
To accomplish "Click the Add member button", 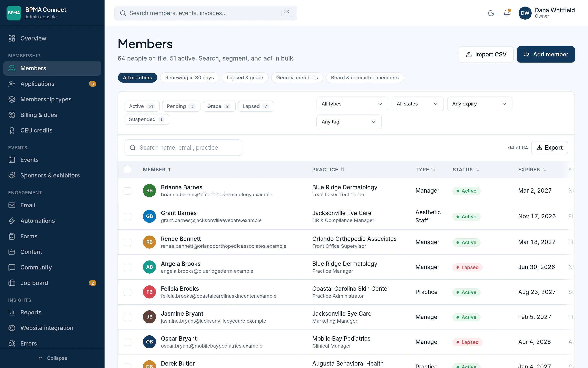I will pos(546,54).
